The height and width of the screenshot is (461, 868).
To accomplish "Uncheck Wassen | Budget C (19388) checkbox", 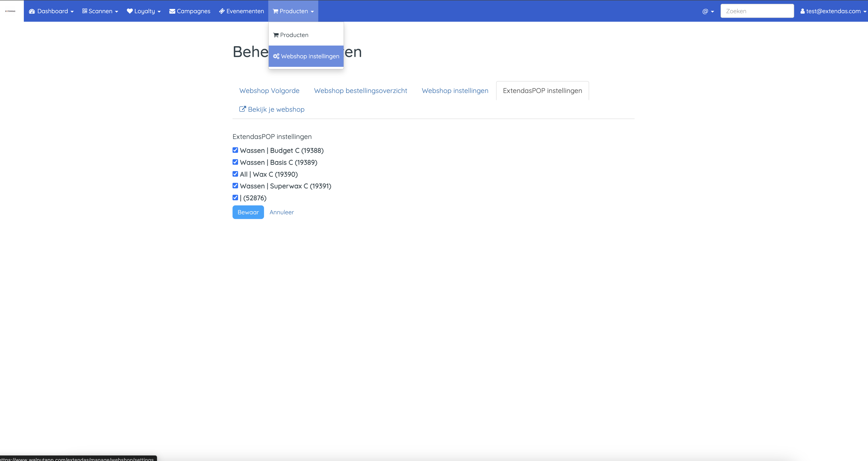I will pos(235,150).
